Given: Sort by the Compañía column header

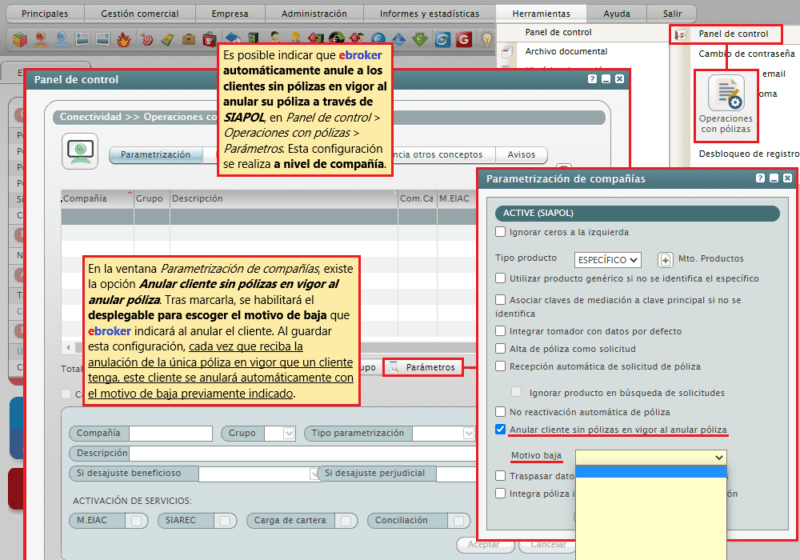Looking at the screenshot, I should pyautogui.click(x=97, y=198).
